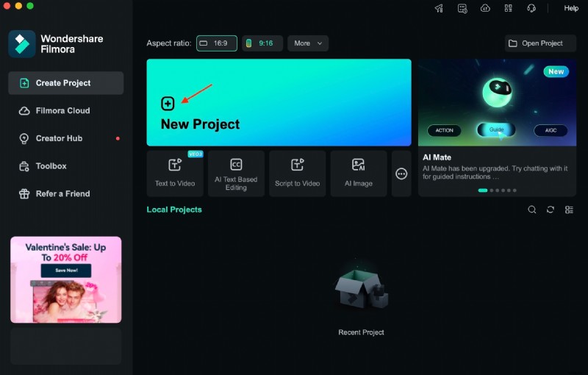
Task: Launch AI Text Based Editing
Action: point(236,173)
